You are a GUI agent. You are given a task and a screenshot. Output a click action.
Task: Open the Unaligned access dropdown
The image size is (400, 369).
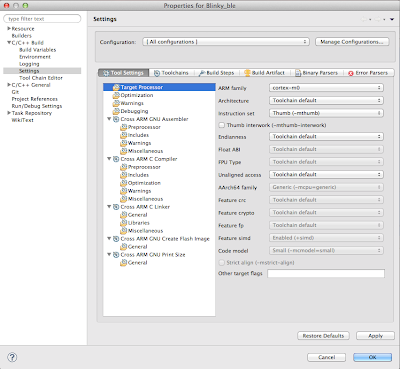tap(326, 174)
